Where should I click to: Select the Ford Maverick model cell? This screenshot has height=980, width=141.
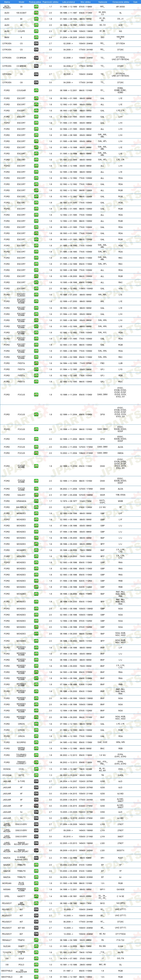click(21, 507)
